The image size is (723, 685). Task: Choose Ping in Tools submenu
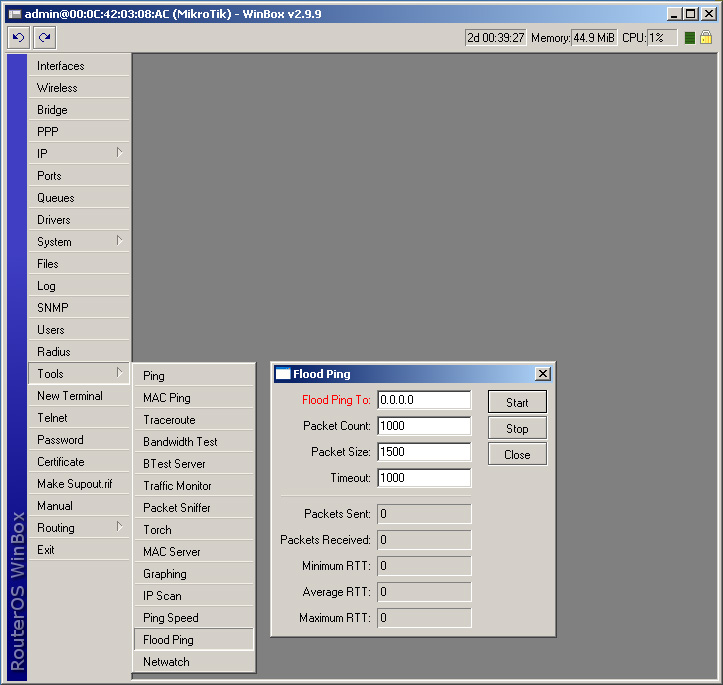pos(194,376)
